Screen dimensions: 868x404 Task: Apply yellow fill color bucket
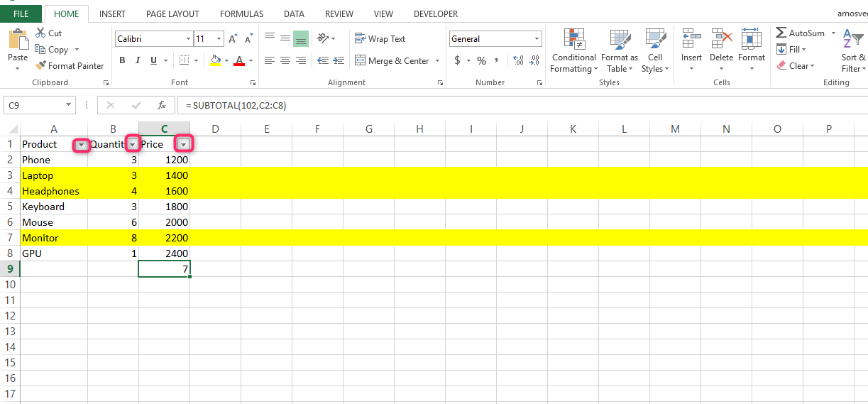tap(215, 60)
